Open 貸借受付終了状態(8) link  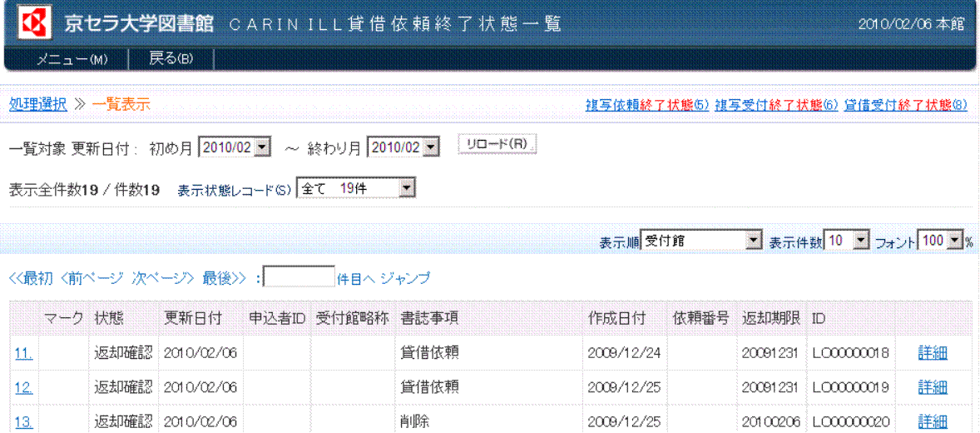pyautogui.click(x=906, y=105)
